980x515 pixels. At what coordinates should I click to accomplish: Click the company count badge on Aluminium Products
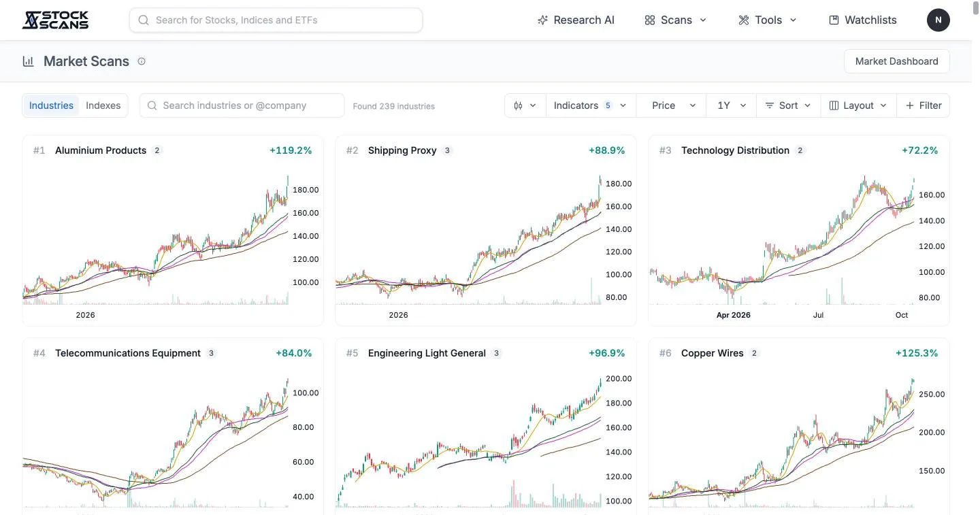point(157,150)
